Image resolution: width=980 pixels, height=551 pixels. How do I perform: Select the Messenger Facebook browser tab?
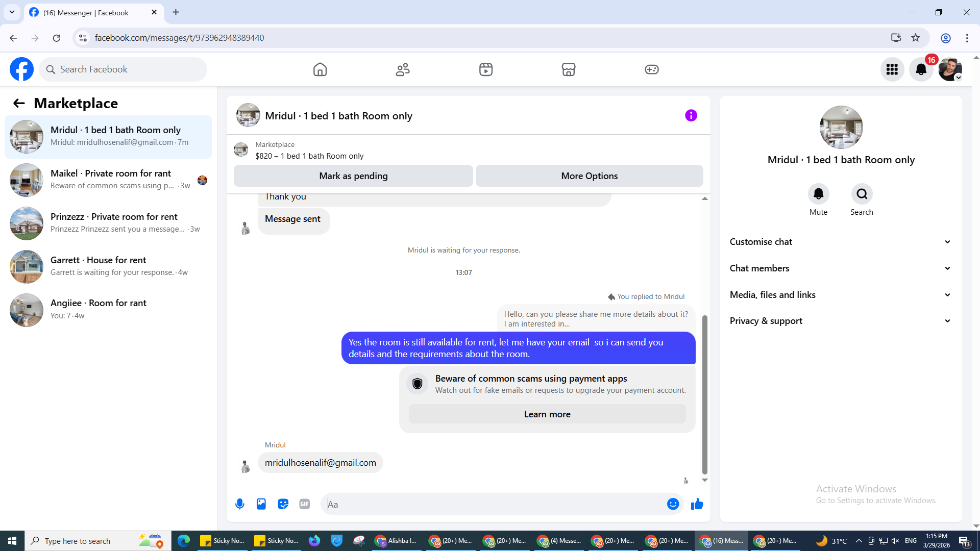pos(94,13)
